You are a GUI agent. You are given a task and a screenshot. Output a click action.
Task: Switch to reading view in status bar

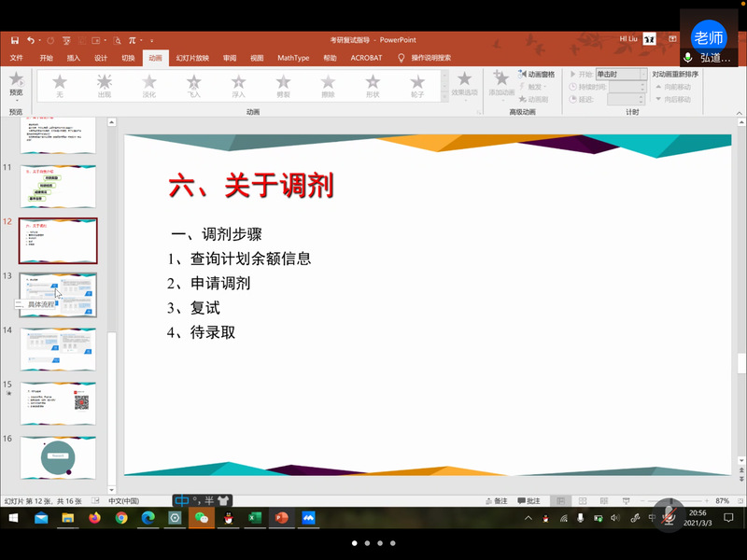click(601, 501)
